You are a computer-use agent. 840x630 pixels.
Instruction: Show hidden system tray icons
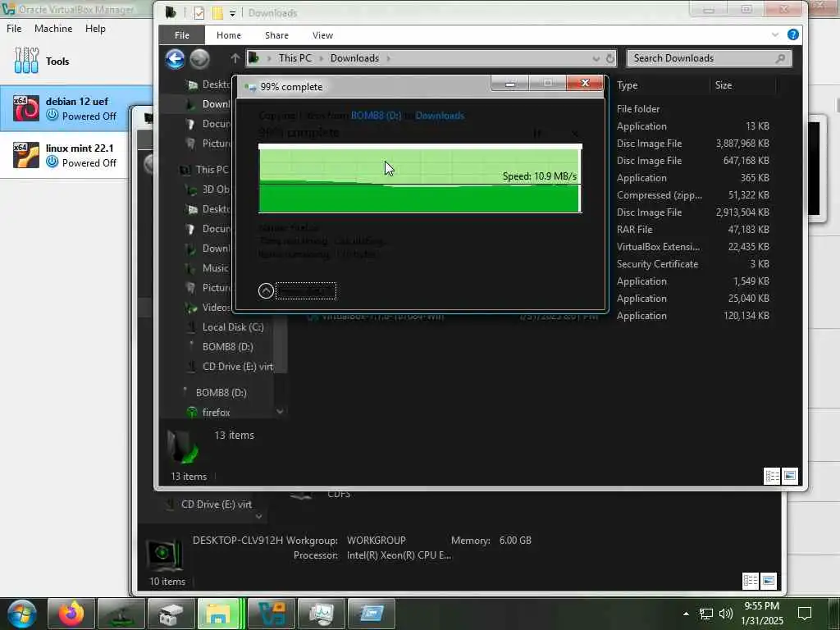click(x=686, y=614)
